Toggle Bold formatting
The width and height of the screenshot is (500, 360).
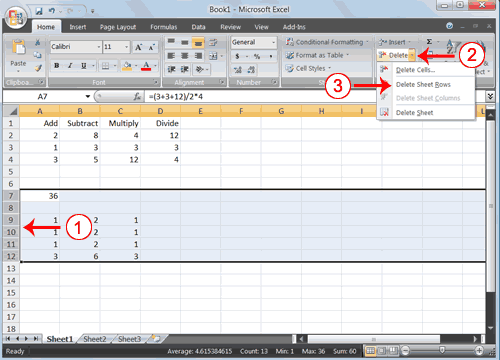coord(57,66)
